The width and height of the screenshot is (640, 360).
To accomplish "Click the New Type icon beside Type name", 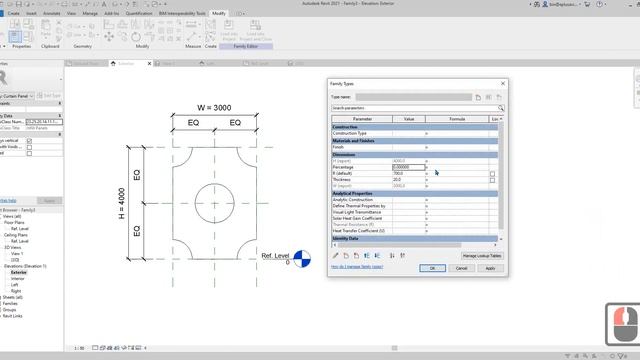I will coord(478,97).
